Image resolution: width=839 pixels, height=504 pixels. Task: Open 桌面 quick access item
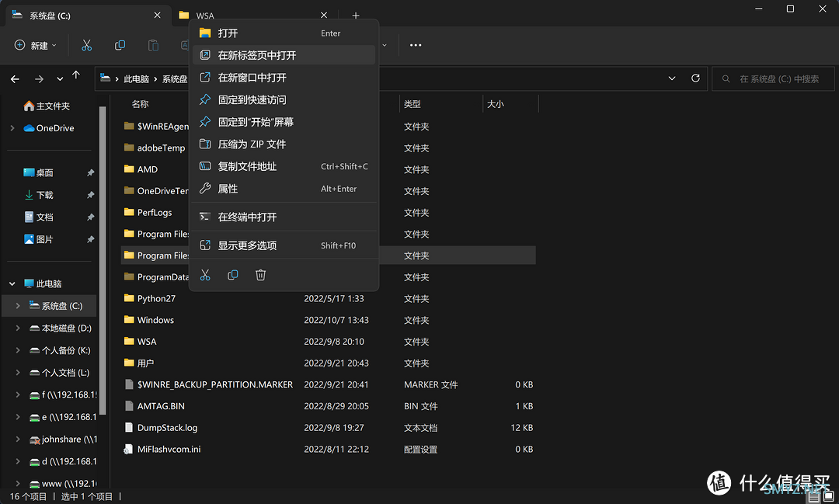[x=39, y=173]
